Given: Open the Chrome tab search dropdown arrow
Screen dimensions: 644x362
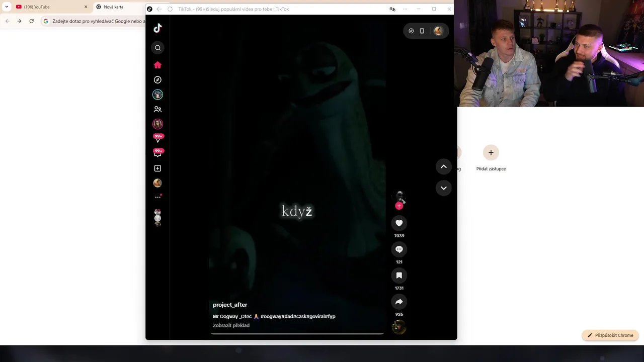Looking at the screenshot, I should (x=7, y=7).
